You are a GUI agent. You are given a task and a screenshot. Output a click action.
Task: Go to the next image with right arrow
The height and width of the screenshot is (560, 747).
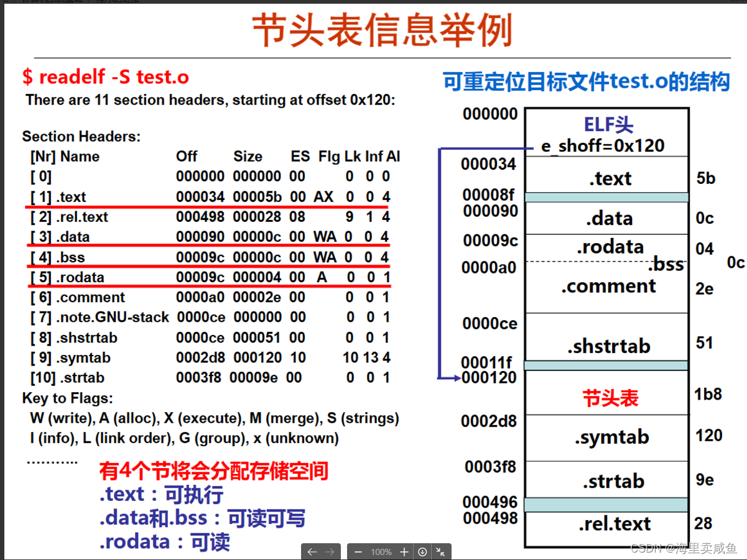coord(330,552)
